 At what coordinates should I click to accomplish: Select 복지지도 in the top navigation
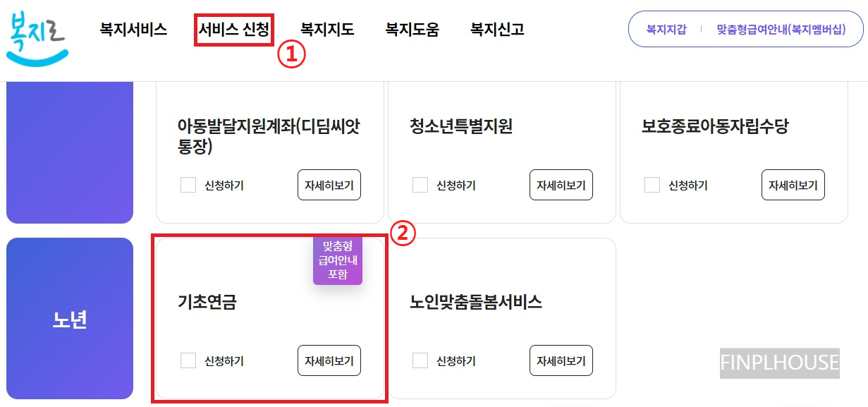point(325,28)
